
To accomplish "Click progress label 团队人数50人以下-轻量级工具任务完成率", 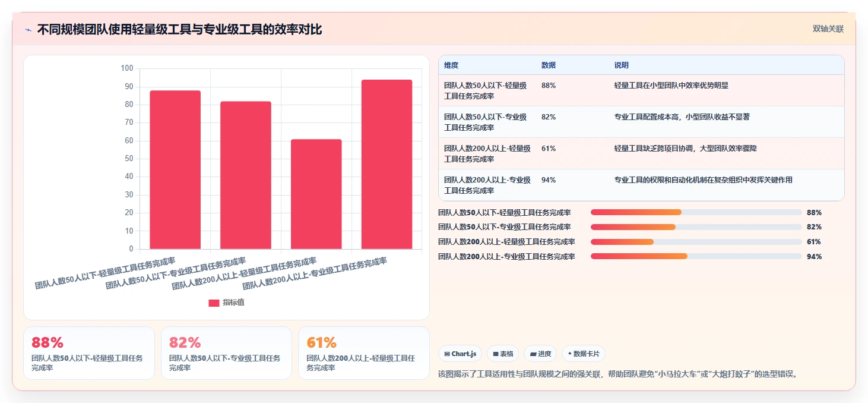I will 505,212.
